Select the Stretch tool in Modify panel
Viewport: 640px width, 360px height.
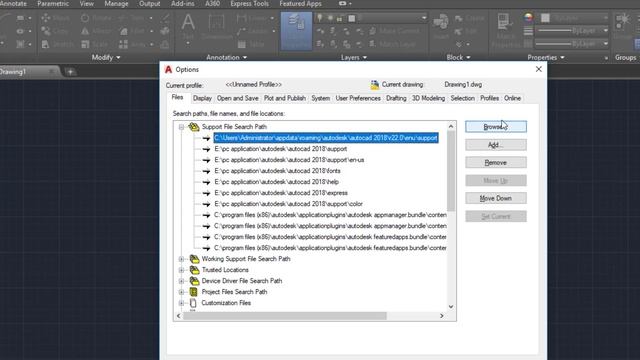click(x=58, y=44)
